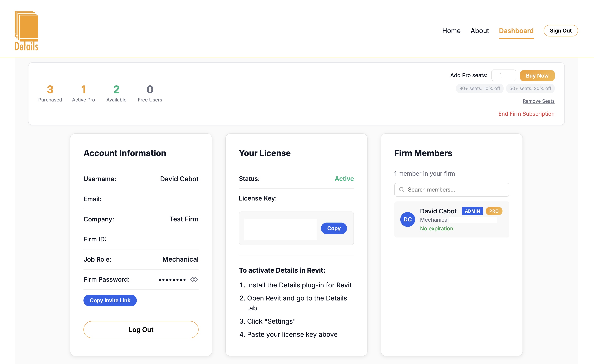Click the DC avatar for David Cabot
This screenshot has height=364, width=594.
tap(408, 219)
